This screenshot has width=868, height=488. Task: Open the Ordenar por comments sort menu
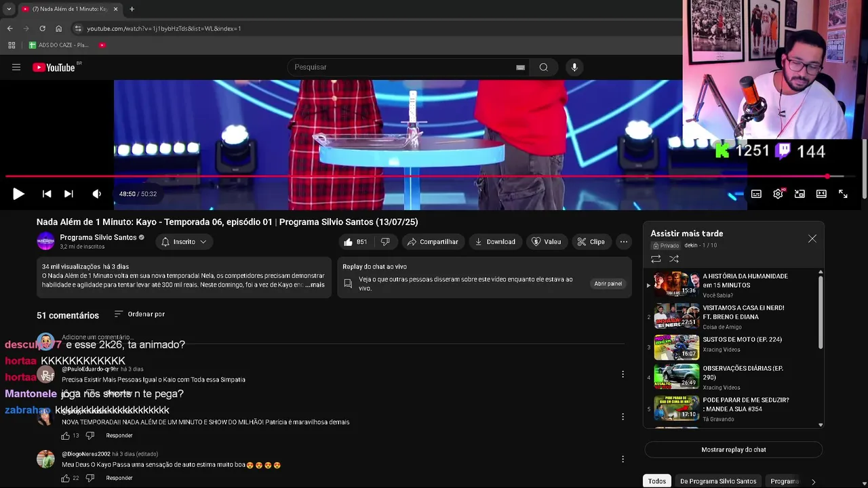pyautogui.click(x=139, y=314)
